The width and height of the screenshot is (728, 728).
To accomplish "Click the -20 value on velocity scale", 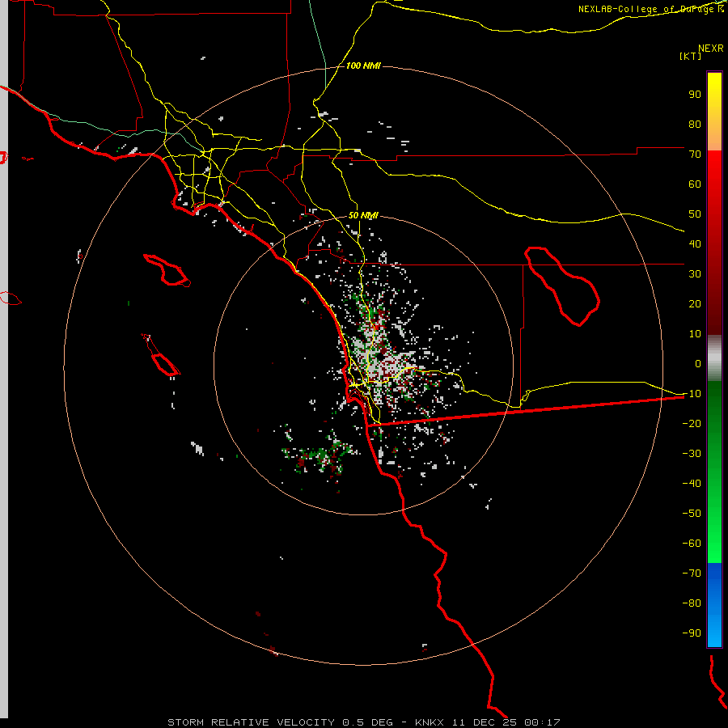I will tap(692, 423).
